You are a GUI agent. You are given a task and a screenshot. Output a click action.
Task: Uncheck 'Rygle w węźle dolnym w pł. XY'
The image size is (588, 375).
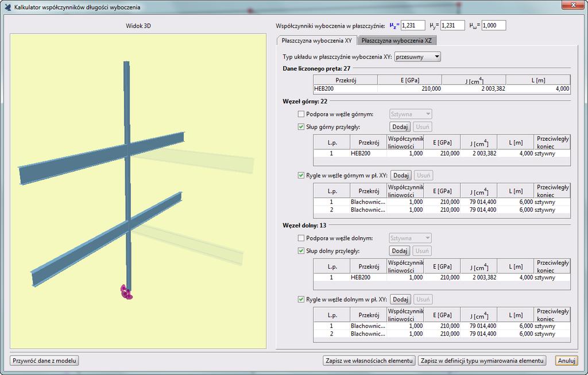tap(301, 299)
